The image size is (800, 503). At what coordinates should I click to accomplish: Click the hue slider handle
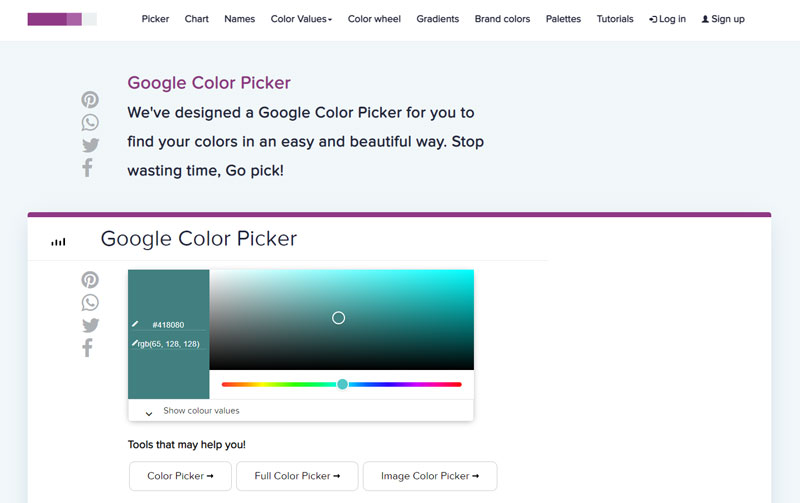pyautogui.click(x=342, y=384)
